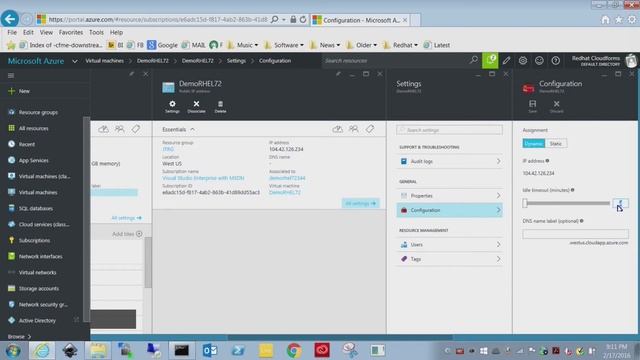Click the users icon in Essentials bar

click(353, 129)
